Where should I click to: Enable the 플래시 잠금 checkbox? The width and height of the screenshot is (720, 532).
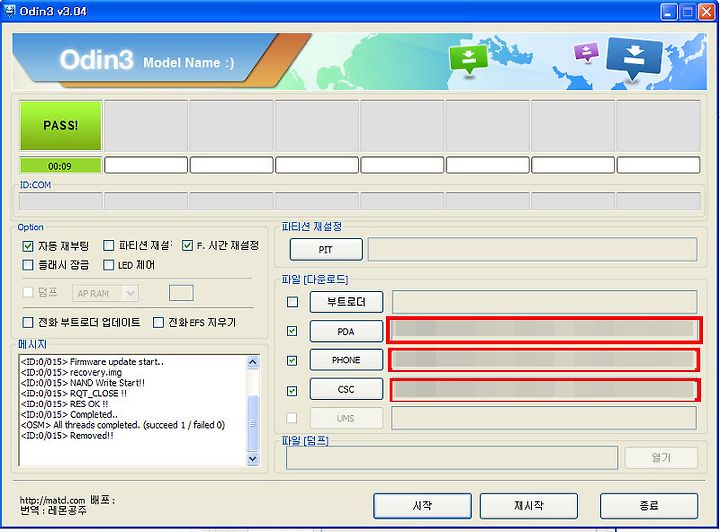28,265
